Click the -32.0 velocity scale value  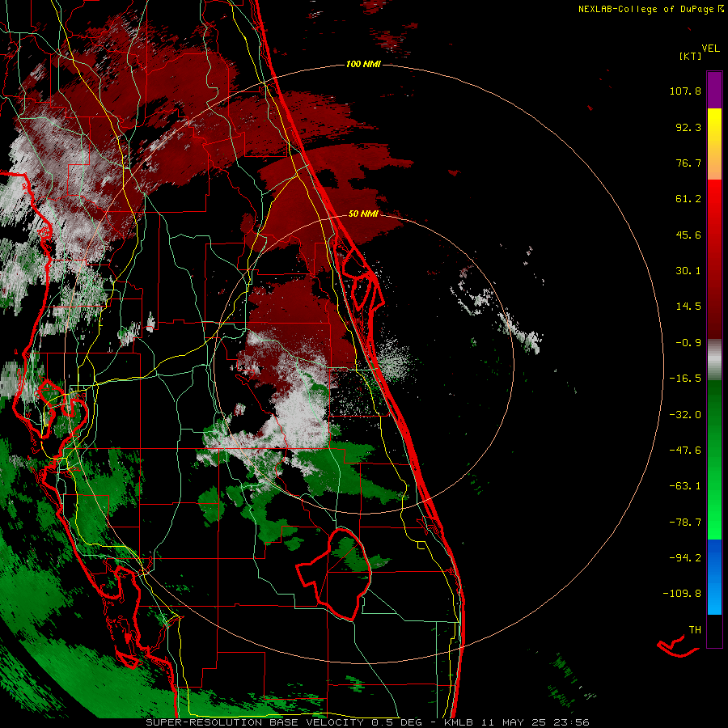click(685, 415)
